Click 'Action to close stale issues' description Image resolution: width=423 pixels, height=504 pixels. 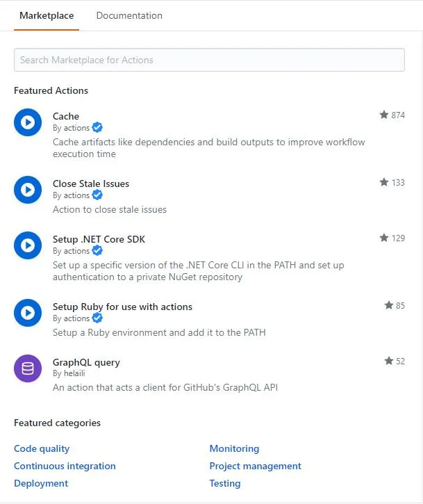pyautogui.click(x=110, y=209)
